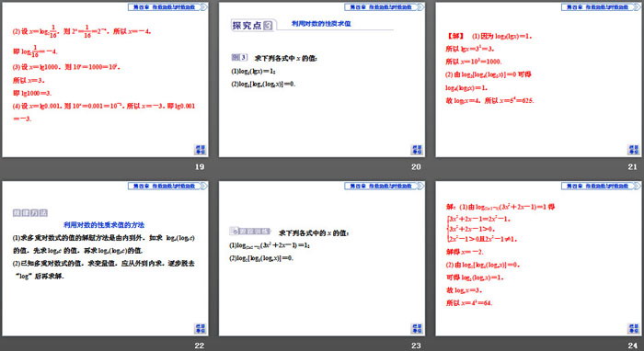
Task: Click the '规律方法' badge on slide 22
Action: (x=30, y=212)
